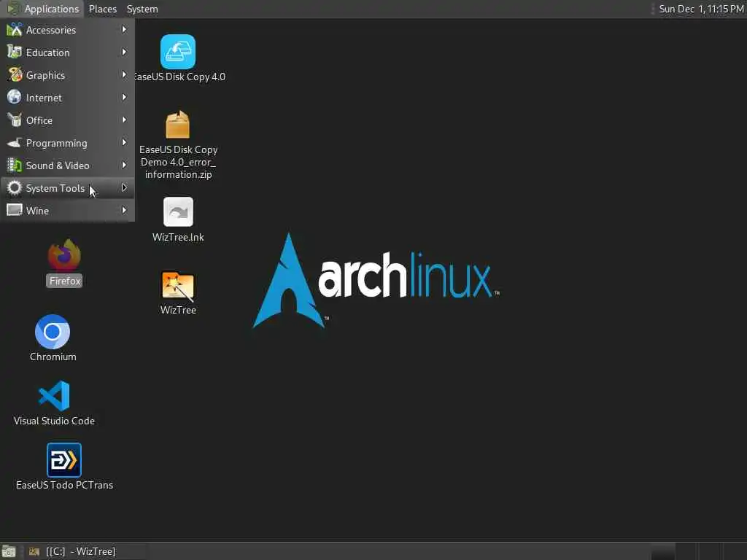Click the 'EaseUS Todo PCTrans' label text
Image resolution: width=747 pixels, height=560 pixels.
point(64,485)
